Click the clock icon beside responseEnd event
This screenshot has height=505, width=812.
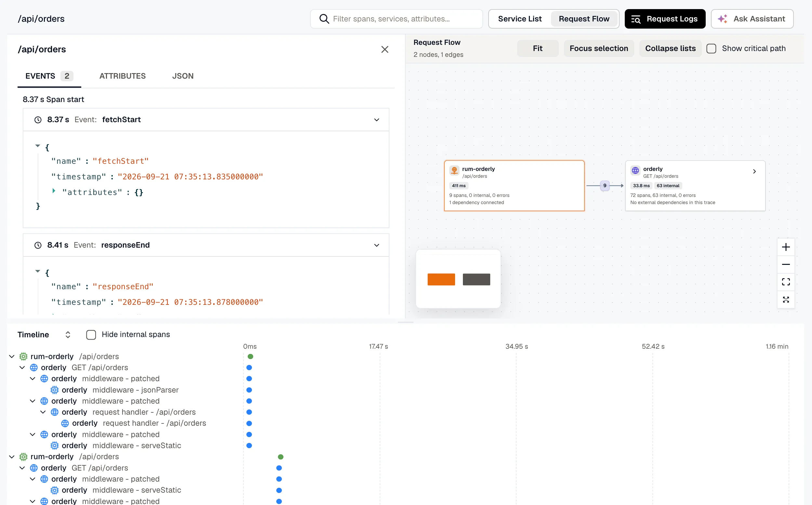click(x=38, y=245)
